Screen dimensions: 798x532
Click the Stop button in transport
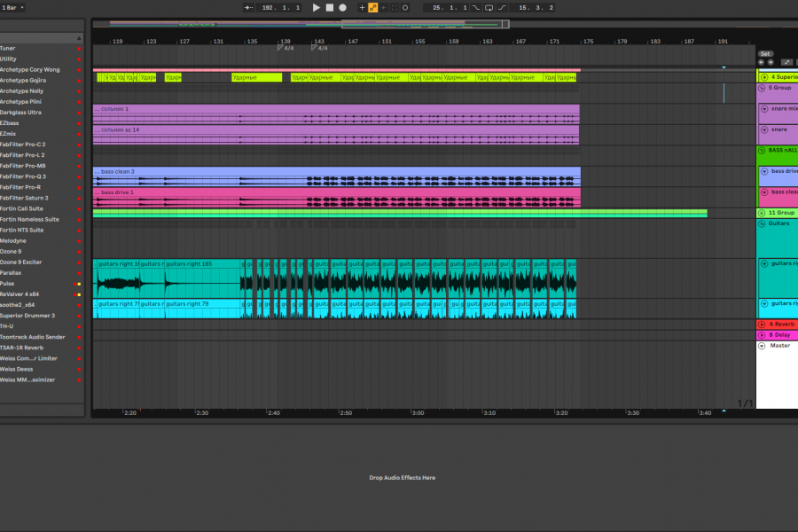pyautogui.click(x=329, y=7)
